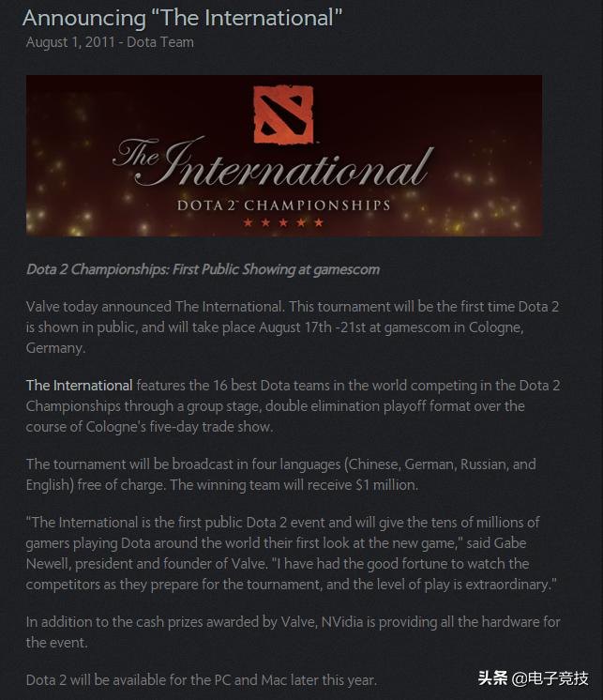Click the bold "The International" link
The width and height of the screenshot is (603, 700).
[x=79, y=386]
